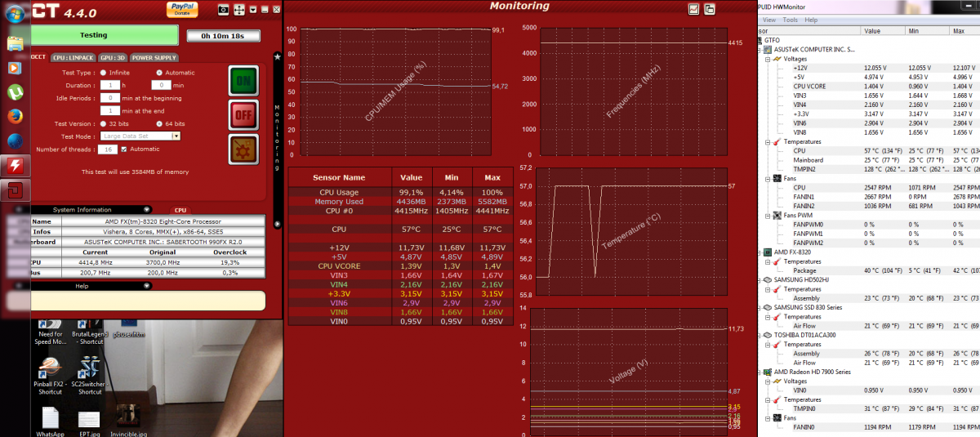
Task: Open the Tools menu in HWMonitor
Action: point(790,20)
